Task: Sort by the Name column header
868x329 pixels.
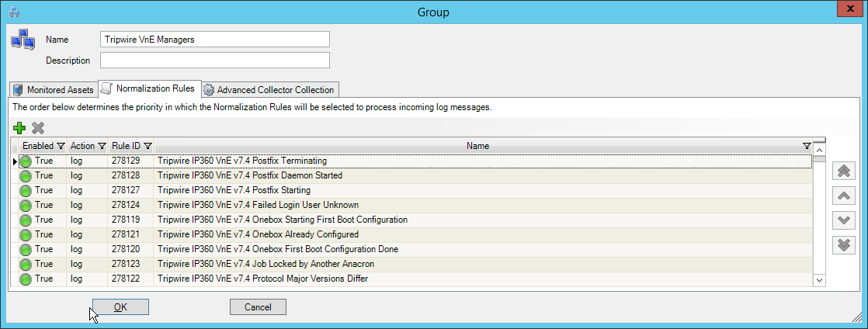Action: [x=477, y=146]
